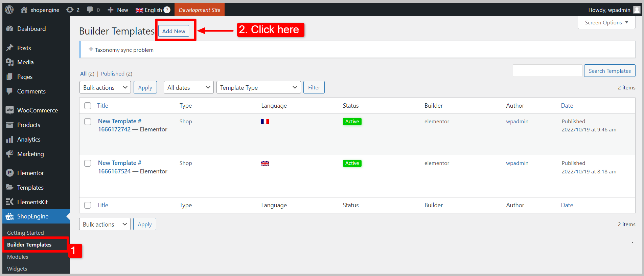
Task: Open template New Template # 1666172742
Action: tap(120, 125)
